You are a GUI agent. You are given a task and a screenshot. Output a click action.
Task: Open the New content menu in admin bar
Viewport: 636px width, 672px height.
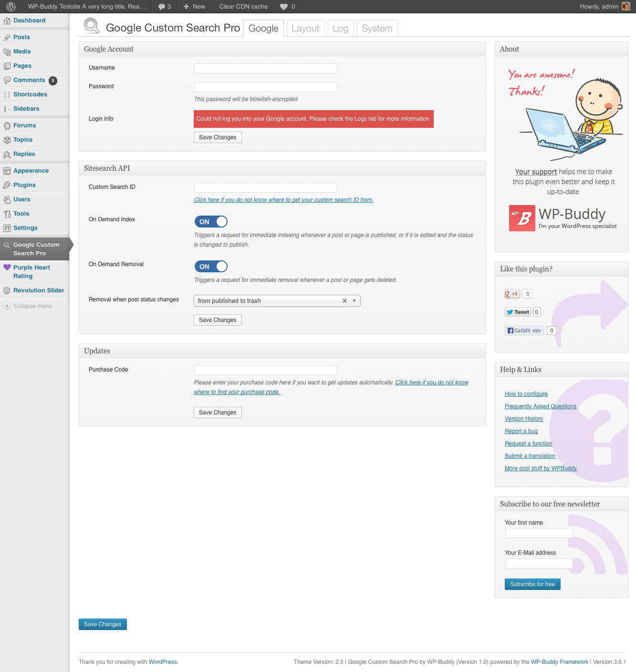[x=194, y=7]
